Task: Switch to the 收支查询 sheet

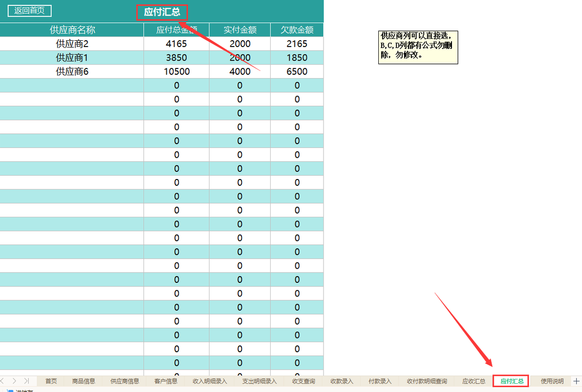Action: [x=303, y=381]
